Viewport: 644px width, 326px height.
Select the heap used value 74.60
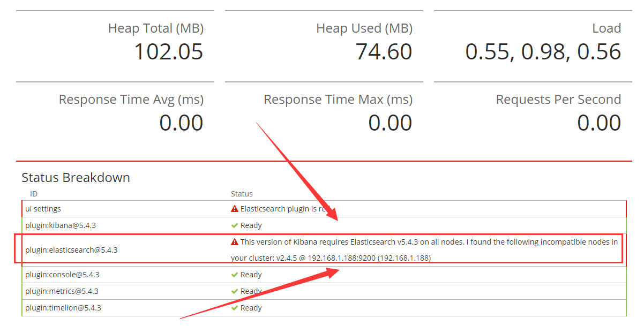point(384,51)
